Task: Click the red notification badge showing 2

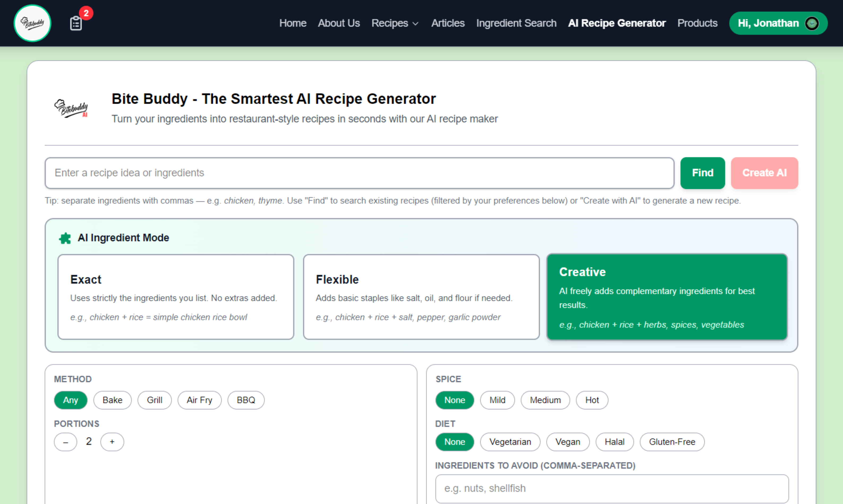Action: tap(86, 13)
